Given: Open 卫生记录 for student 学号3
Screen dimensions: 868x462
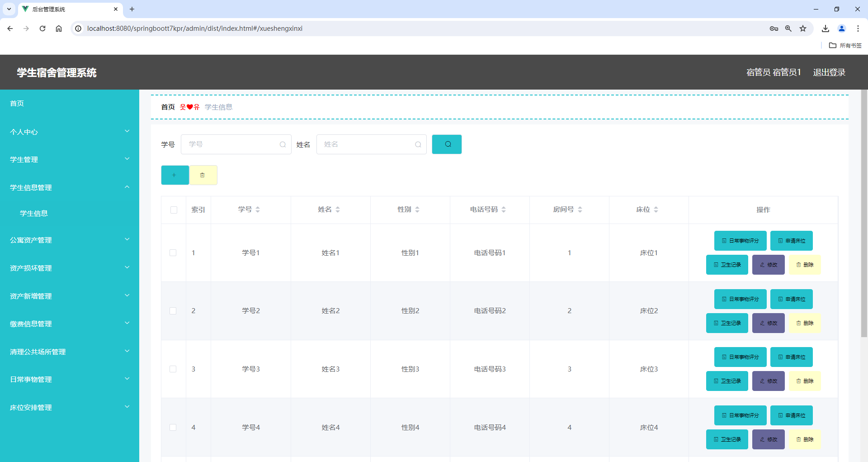Looking at the screenshot, I should [726, 381].
